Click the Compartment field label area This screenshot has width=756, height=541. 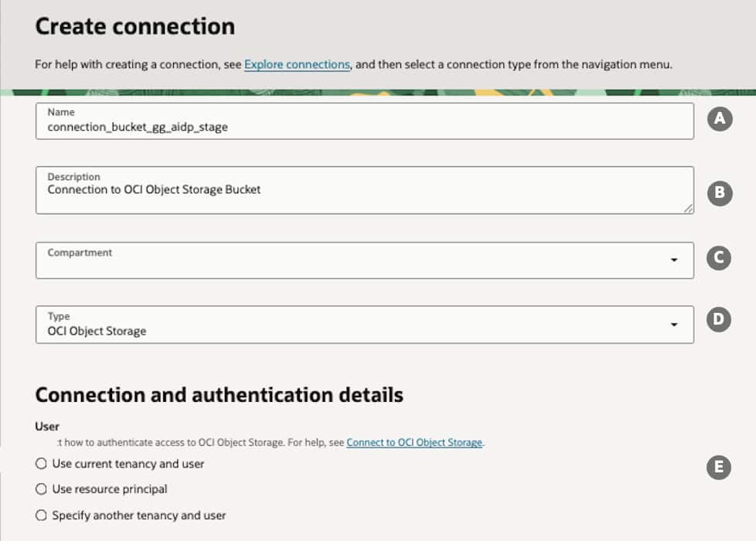coord(80,253)
